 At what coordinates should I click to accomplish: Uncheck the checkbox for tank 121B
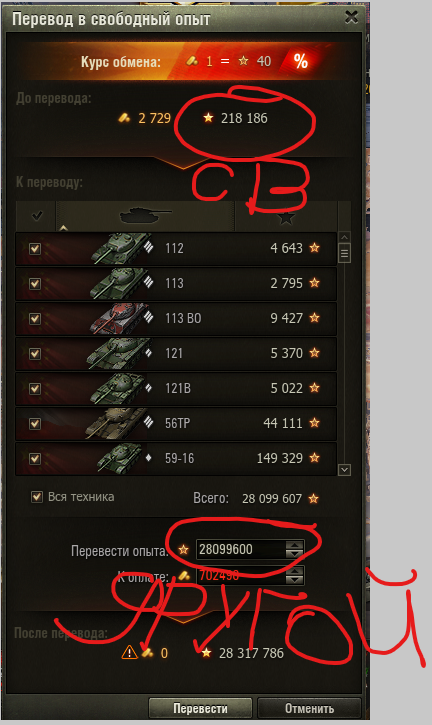coord(35,388)
